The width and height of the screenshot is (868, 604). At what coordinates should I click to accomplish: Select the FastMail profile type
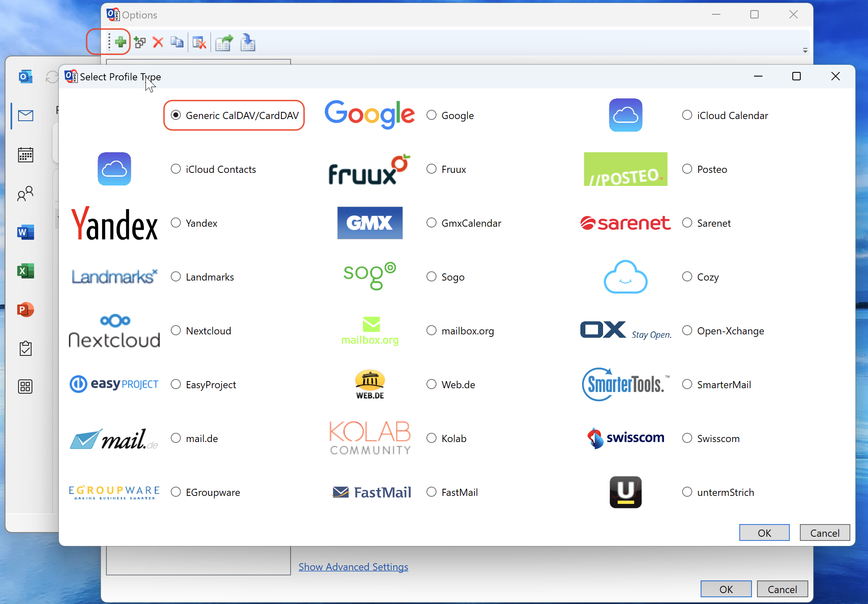(431, 492)
